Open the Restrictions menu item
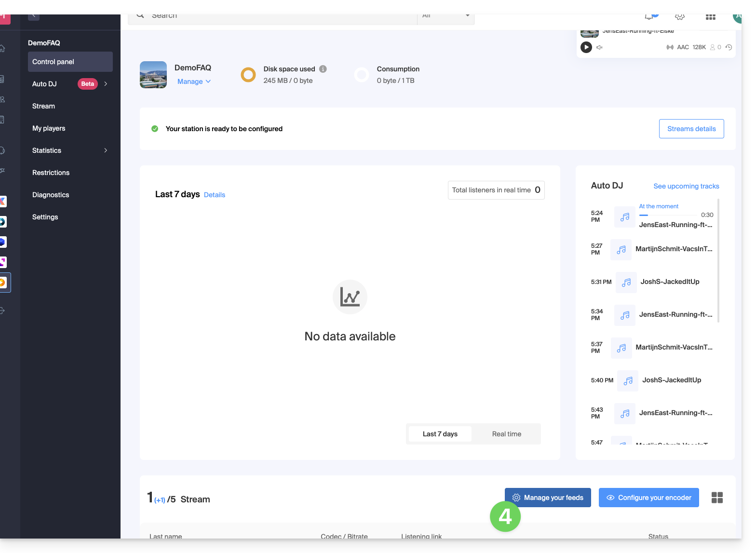 pos(51,173)
